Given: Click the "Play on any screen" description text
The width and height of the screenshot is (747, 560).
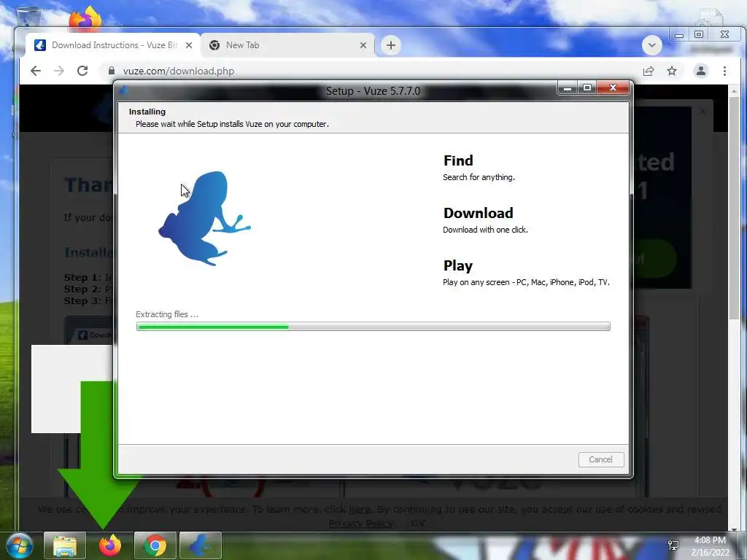Looking at the screenshot, I should pos(526,282).
